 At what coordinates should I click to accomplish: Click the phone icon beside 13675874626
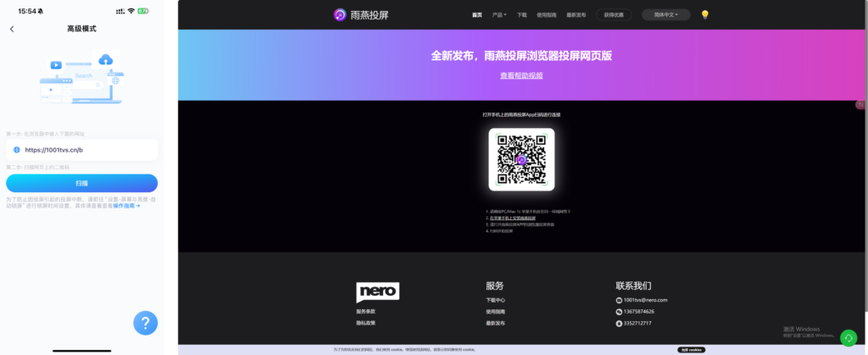coord(619,312)
